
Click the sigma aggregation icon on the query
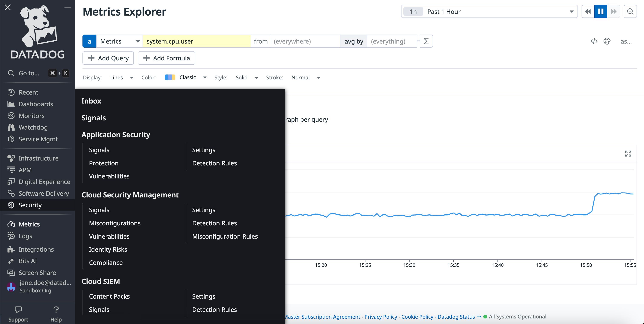[x=426, y=41]
